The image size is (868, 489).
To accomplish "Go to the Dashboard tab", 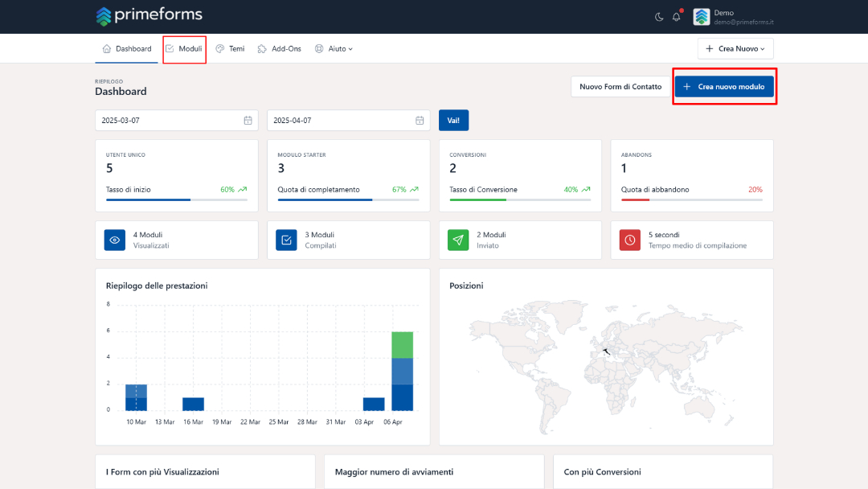I will (127, 49).
